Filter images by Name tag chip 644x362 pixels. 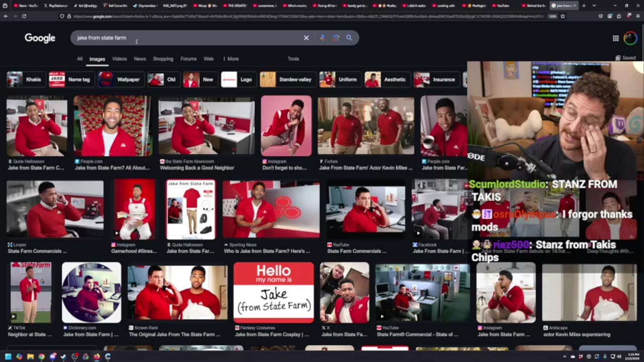point(71,79)
